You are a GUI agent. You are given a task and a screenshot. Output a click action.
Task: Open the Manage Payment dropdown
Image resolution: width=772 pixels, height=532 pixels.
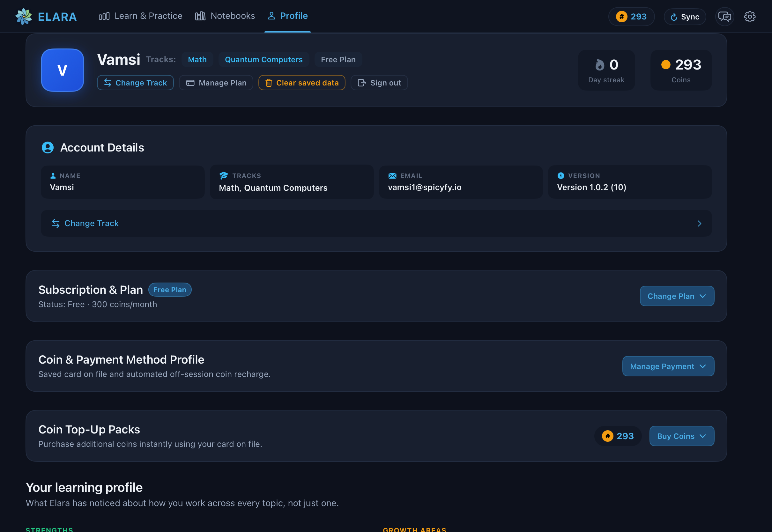click(668, 366)
